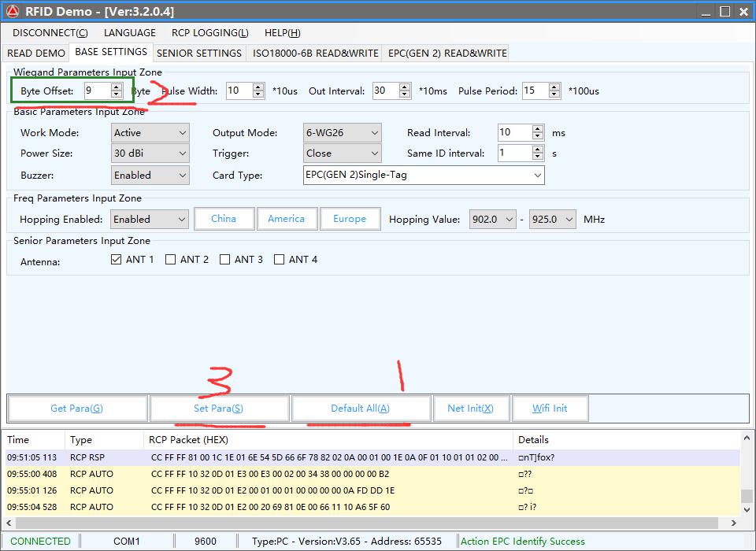Uncheck the ANT 1 antenna checkbox
The image size is (756, 551).
pos(117,260)
